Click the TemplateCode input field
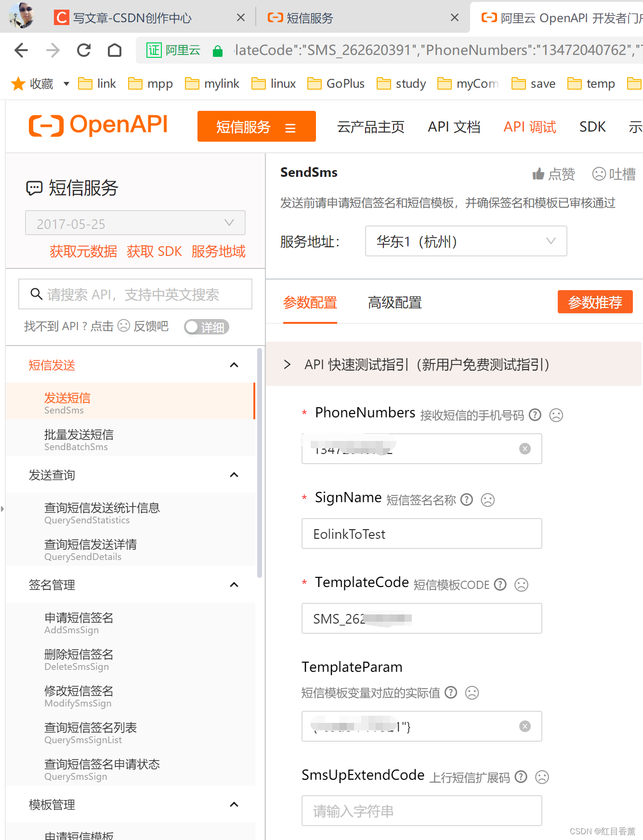 pyautogui.click(x=422, y=618)
